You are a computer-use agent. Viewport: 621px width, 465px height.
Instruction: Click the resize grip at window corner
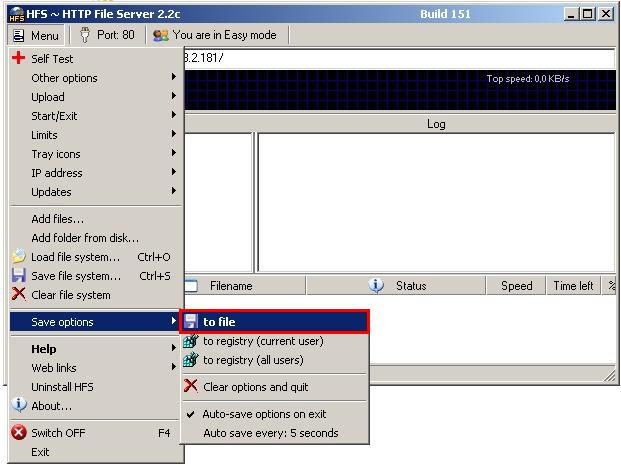[610, 375]
